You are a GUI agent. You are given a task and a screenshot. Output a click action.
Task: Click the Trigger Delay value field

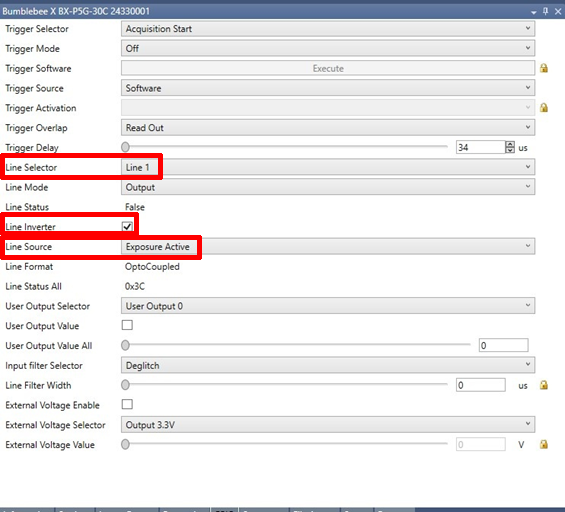481,147
